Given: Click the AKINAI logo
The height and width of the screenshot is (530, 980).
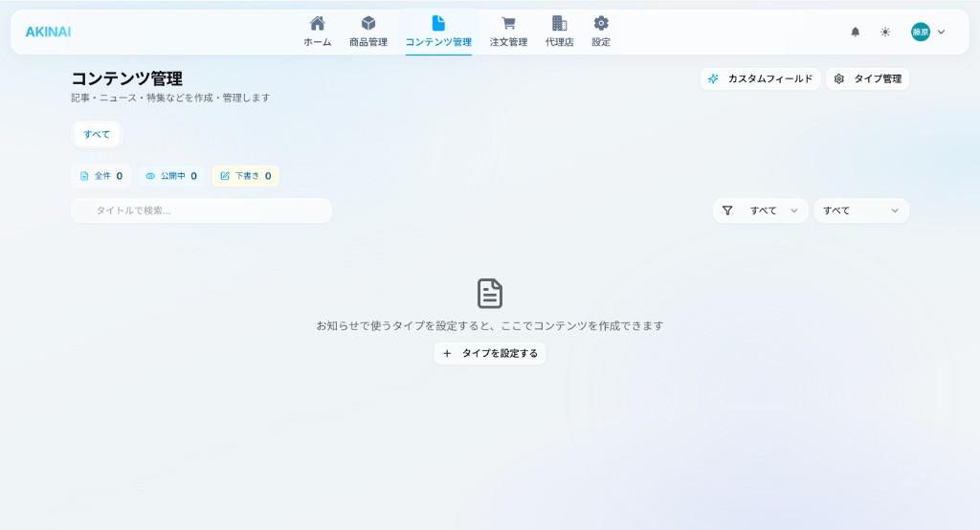Looking at the screenshot, I should pos(48,32).
